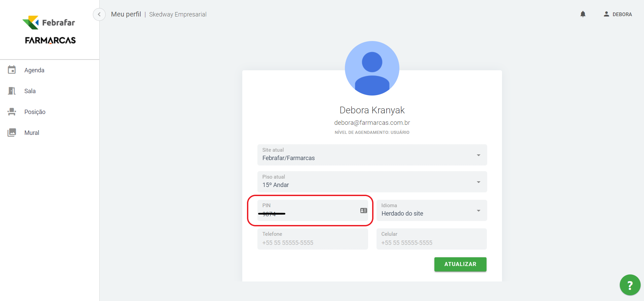The width and height of the screenshot is (644, 301).
Task: Collapse the sidebar with the chevron button
Action: [x=99, y=14]
